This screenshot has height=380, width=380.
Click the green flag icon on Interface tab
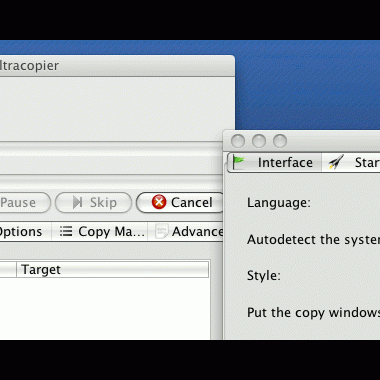click(238, 162)
